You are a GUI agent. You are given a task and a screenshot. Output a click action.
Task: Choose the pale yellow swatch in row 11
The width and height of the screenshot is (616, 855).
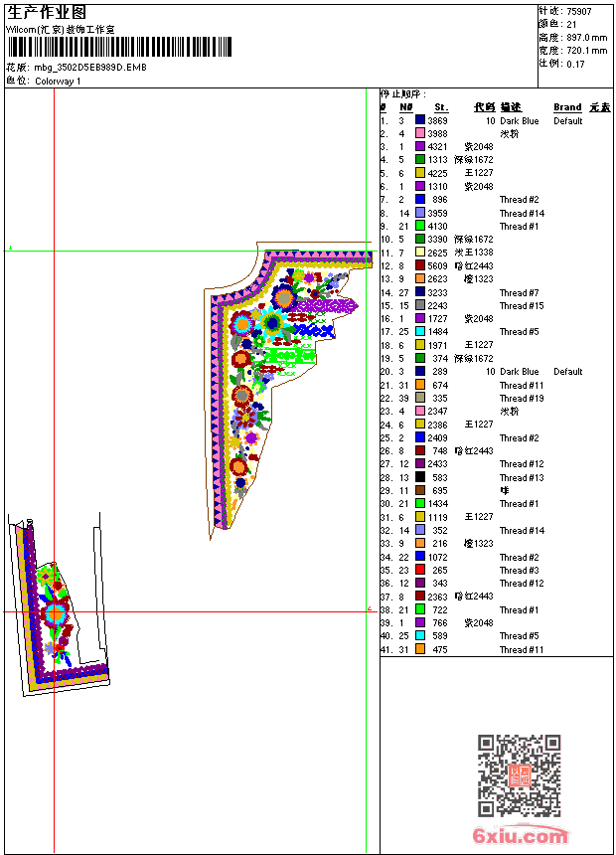click(420, 253)
